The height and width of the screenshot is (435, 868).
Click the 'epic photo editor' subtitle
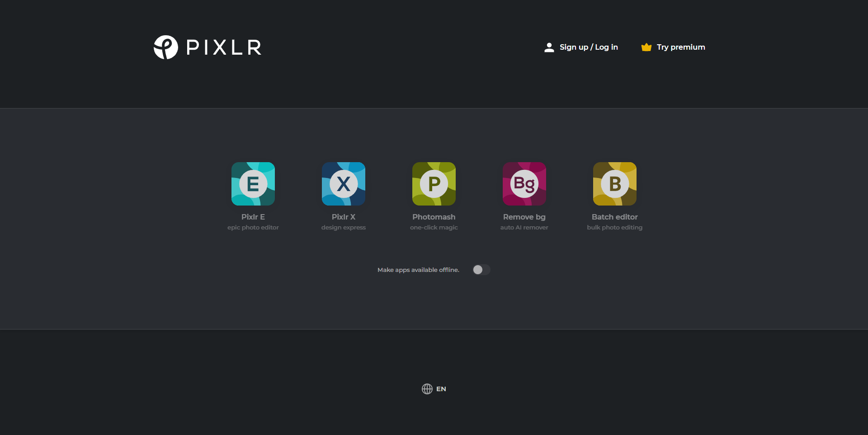[x=253, y=227]
